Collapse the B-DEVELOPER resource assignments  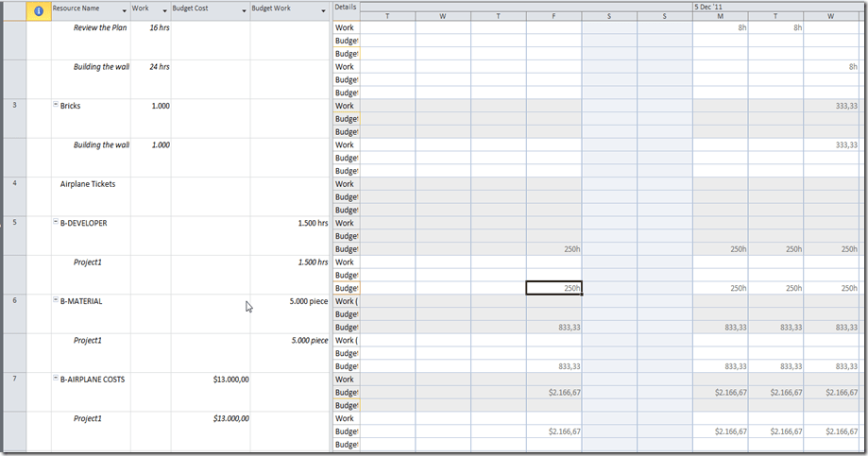[x=56, y=223]
